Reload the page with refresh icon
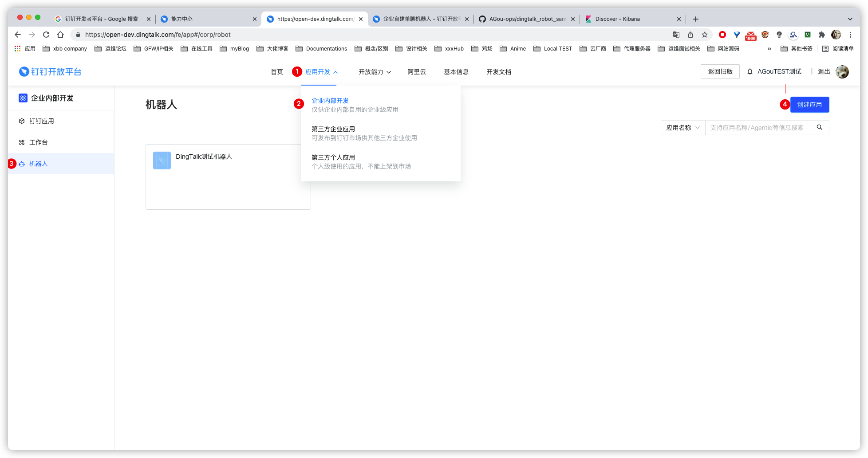The image size is (868, 458). coord(46,35)
